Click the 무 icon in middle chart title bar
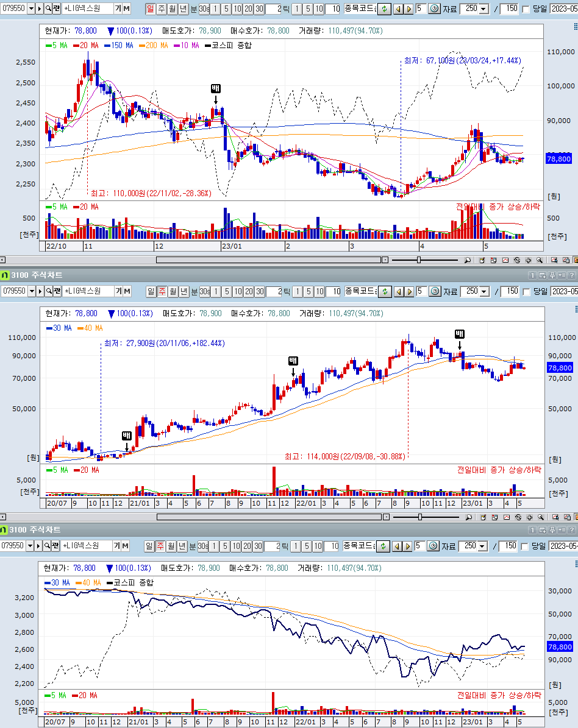The image size is (578, 728). pos(552,275)
